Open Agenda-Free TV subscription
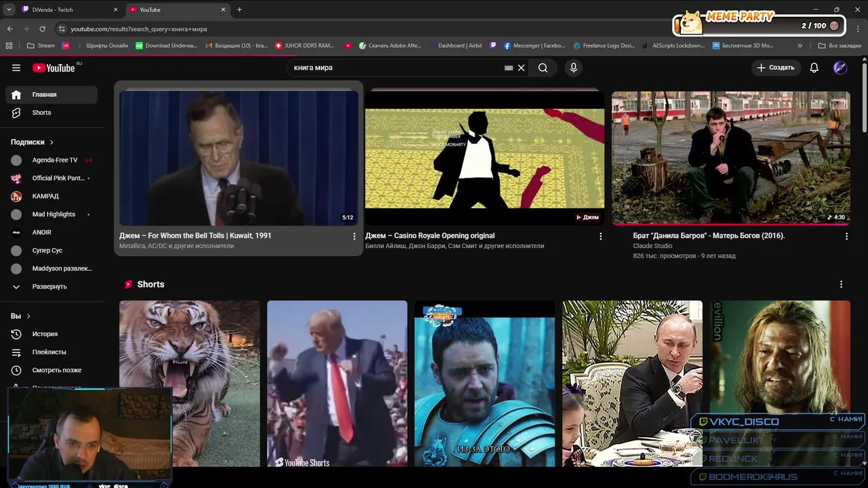Image resolution: width=868 pixels, height=488 pixels. 52,160
